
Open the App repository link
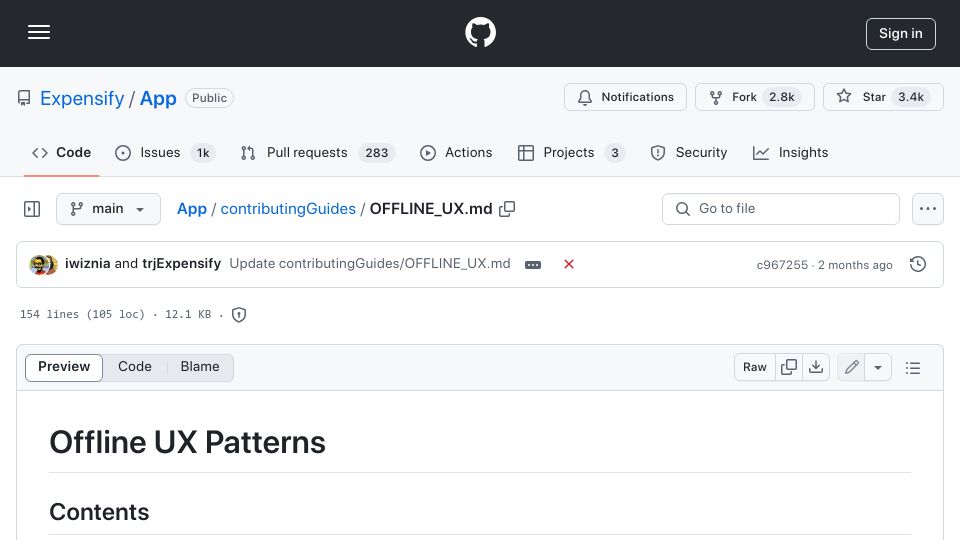pyautogui.click(x=158, y=98)
